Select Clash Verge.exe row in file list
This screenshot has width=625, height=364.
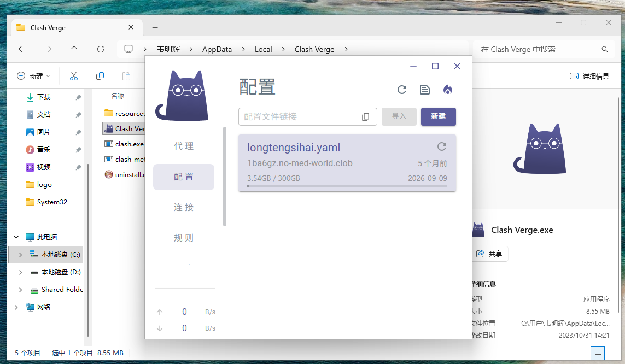[124, 128]
